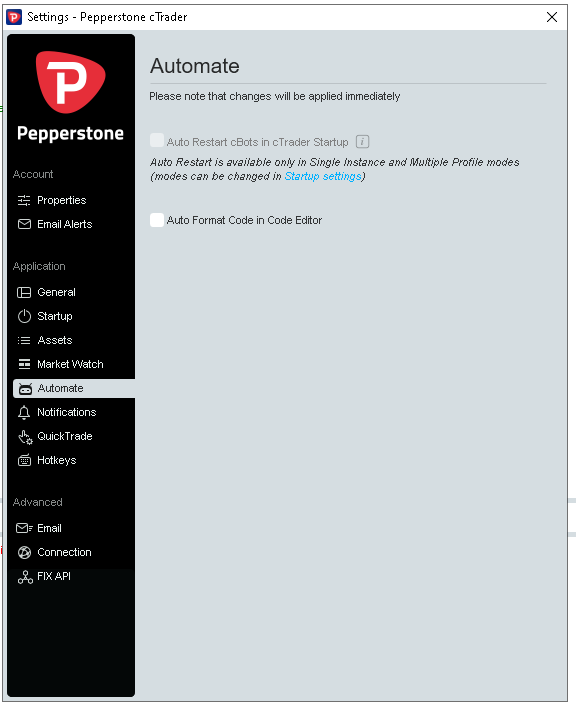Select the Market Watch icon
This screenshot has width=576, height=703.
[24, 365]
